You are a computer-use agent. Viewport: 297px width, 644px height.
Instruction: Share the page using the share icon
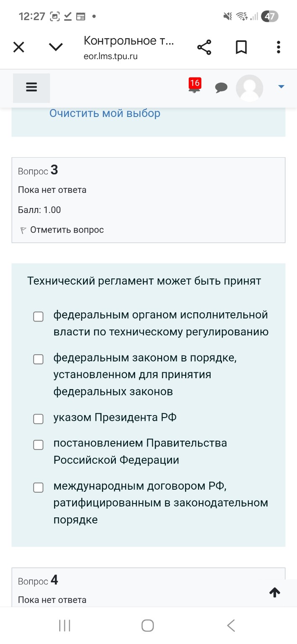click(204, 47)
